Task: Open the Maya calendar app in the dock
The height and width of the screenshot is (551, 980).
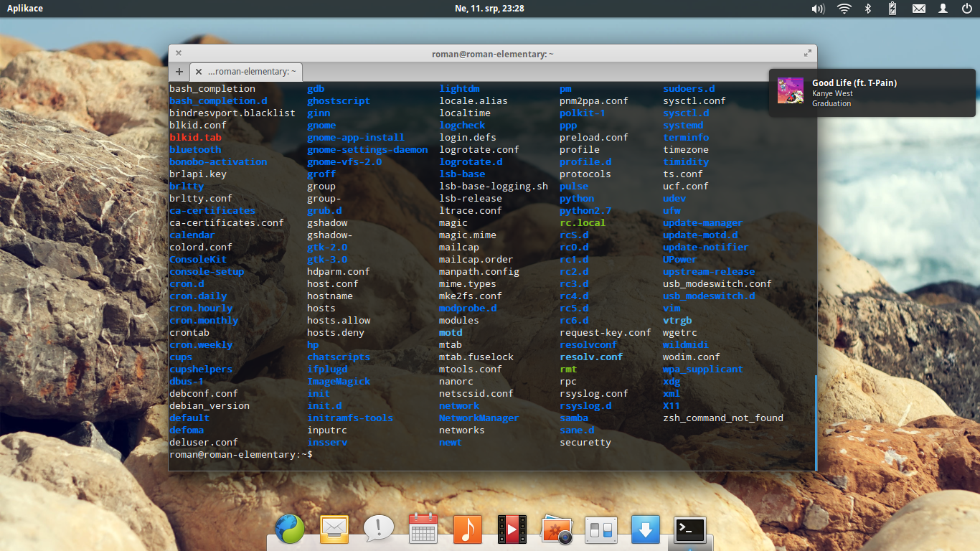Action: pos(423,529)
